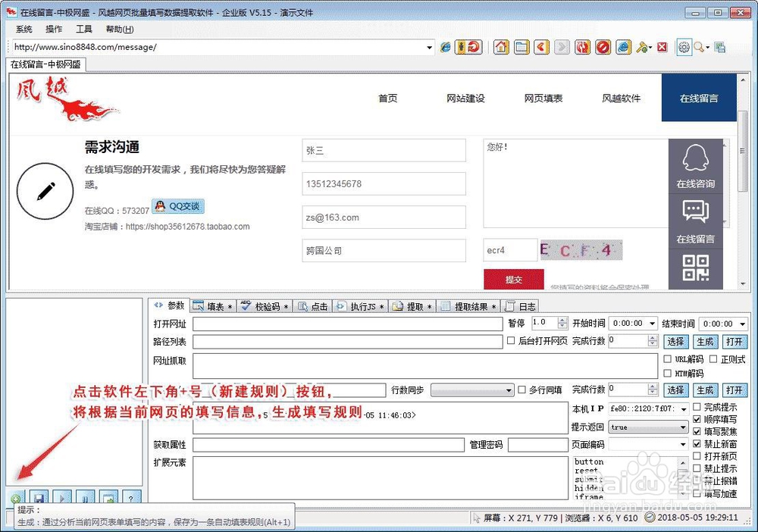
Task: Click the pause icon in bottom-left toolbar
Action: click(x=85, y=498)
